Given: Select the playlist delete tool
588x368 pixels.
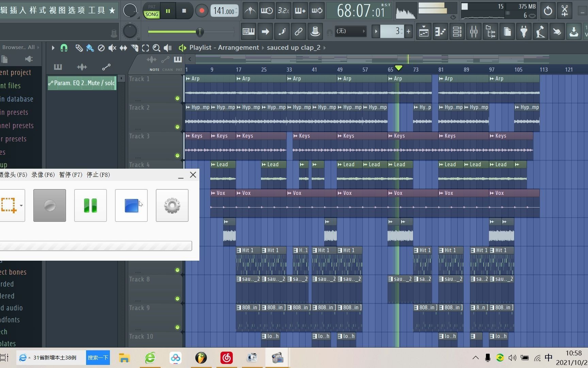Looking at the screenshot, I should [x=101, y=48].
